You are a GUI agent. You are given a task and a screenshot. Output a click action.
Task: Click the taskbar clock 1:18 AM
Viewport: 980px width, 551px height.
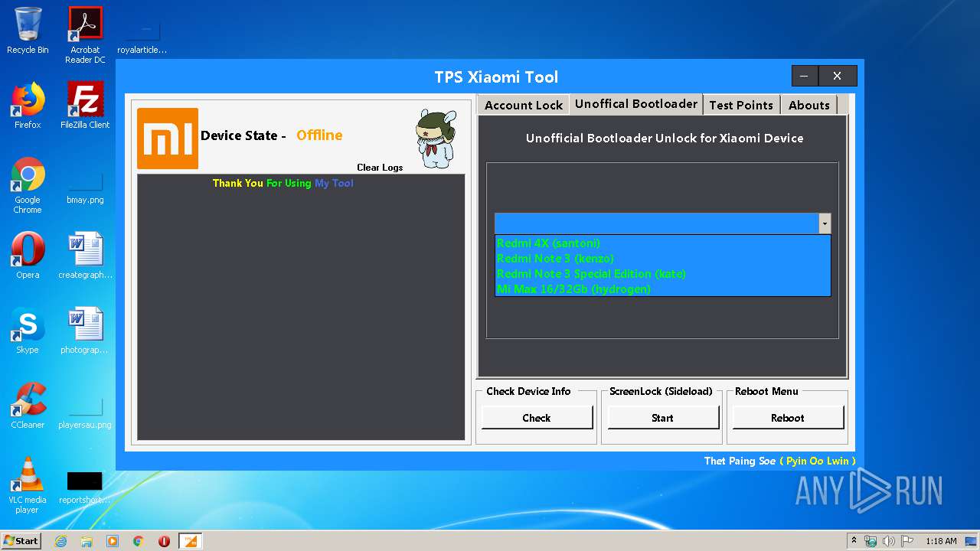(x=941, y=541)
